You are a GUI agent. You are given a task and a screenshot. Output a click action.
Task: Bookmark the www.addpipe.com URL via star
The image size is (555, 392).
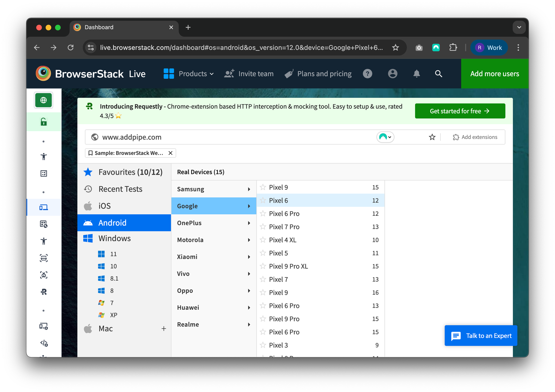pyautogui.click(x=432, y=137)
